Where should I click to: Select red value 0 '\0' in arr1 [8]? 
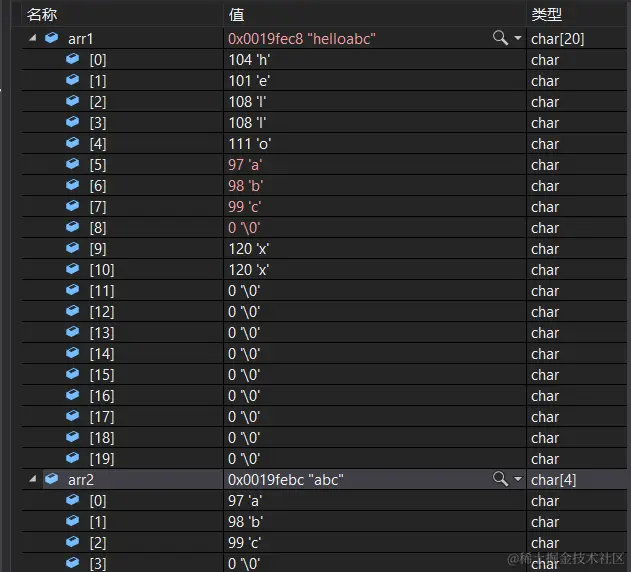[x=244, y=228]
